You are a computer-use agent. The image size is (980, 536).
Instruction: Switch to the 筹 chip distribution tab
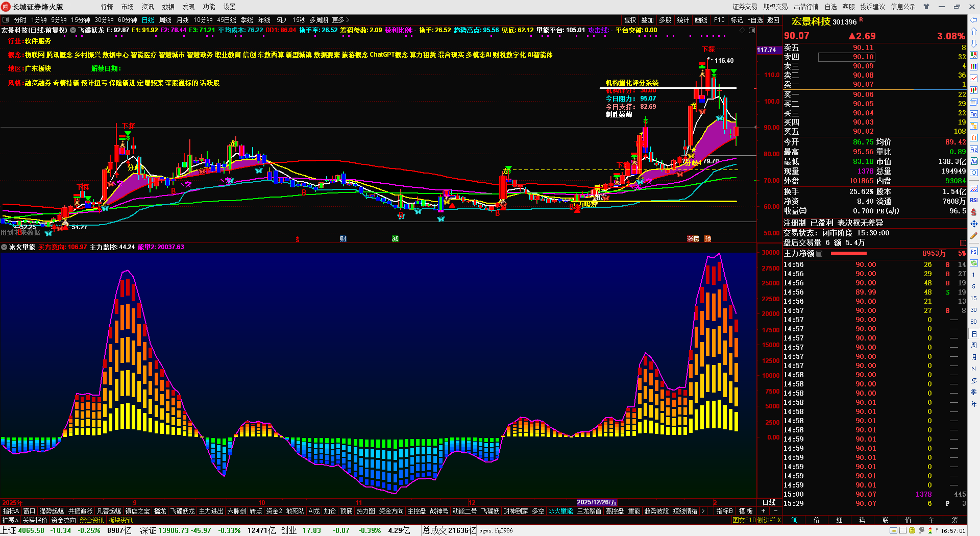955,520
